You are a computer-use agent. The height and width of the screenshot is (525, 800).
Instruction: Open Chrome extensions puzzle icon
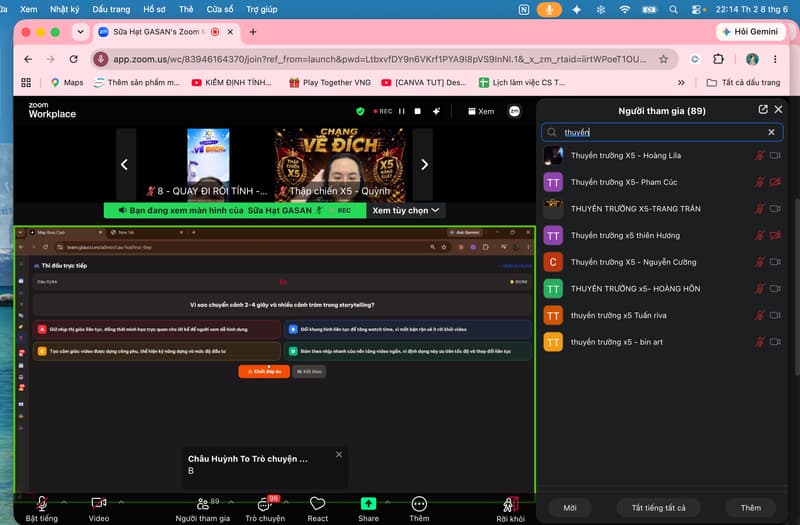(x=718, y=59)
